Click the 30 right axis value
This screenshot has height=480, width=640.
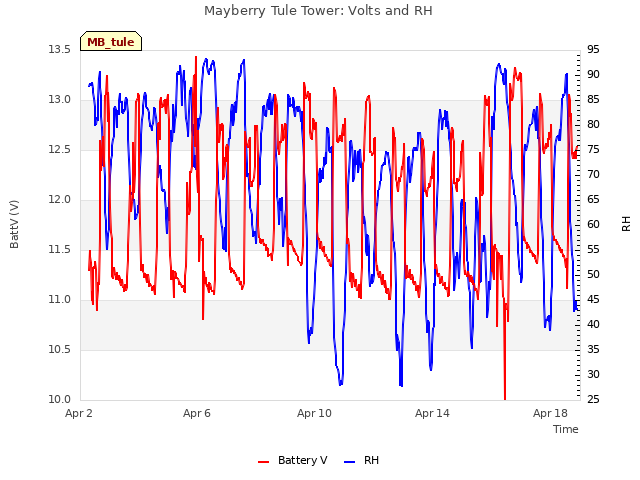tap(593, 374)
